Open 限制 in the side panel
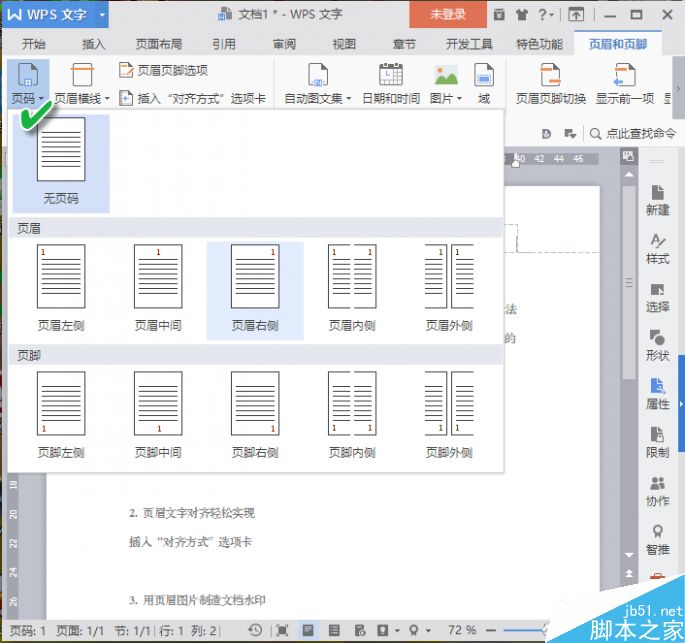 (x=657, y=443)
